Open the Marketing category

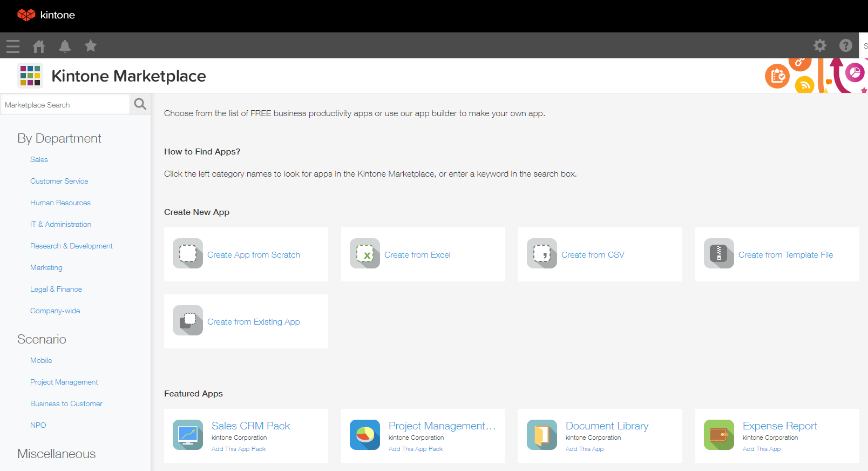click(46, 268)
